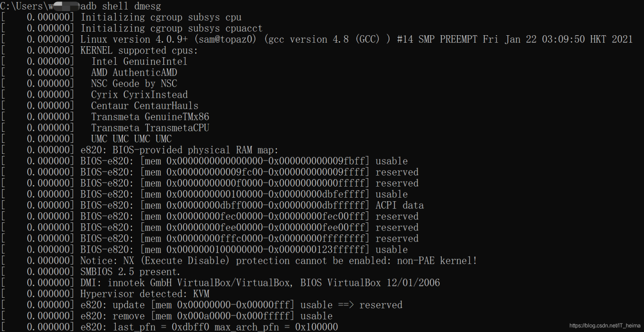Viewport: 644px width, 332px height.
Task: Click the 'Transmeta GenuineTMx86' entry
Action: (150, 117)
